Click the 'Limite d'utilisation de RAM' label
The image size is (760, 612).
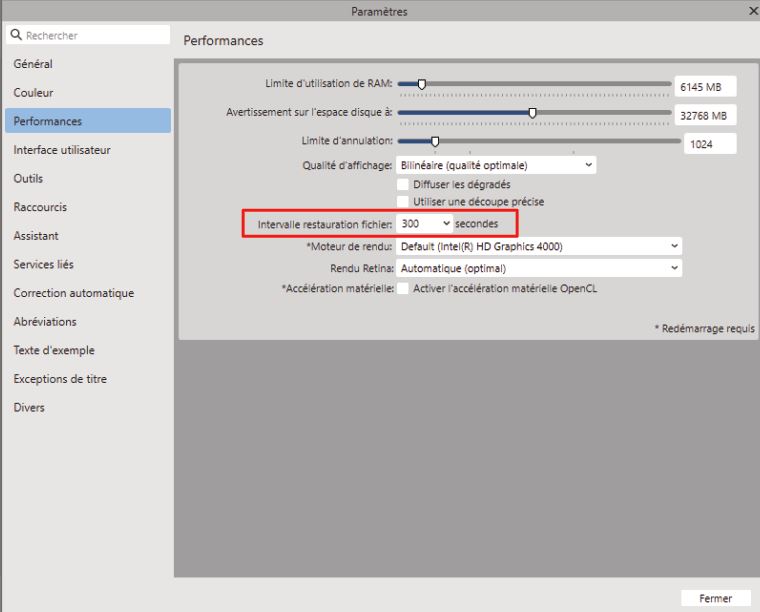click(329, 83)
